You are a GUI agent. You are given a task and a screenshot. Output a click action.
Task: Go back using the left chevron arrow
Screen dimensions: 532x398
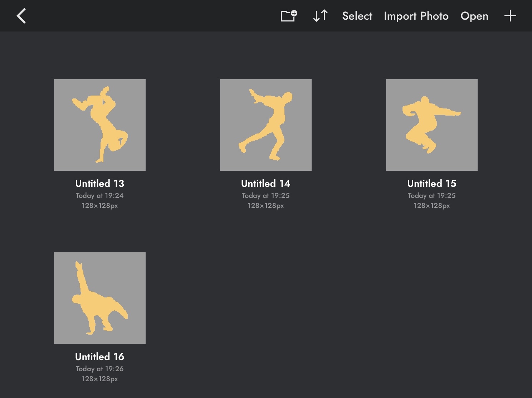pos(21,16)
